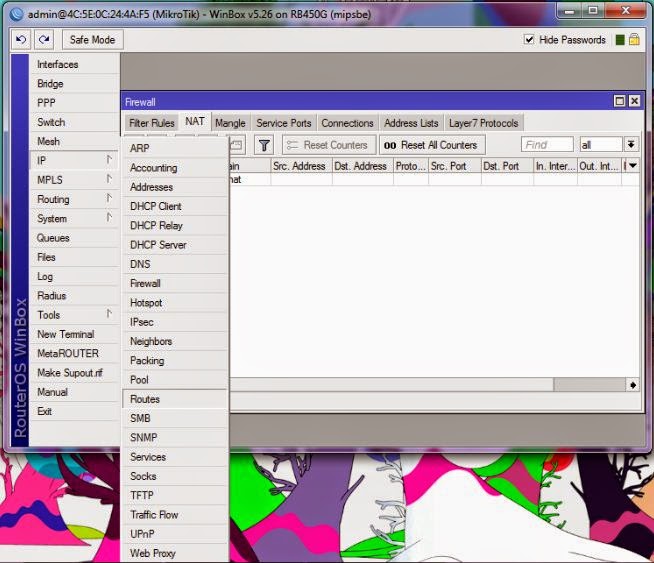Image resolution: width=654 pixels, height=563 pixels.
Task: Click the Dst. Port column header
Action: 507,166
